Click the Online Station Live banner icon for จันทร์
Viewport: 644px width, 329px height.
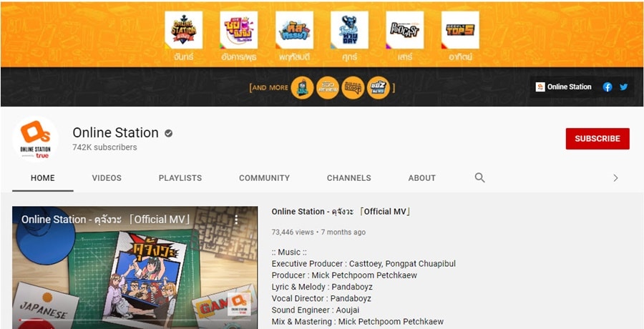point(184,30)
